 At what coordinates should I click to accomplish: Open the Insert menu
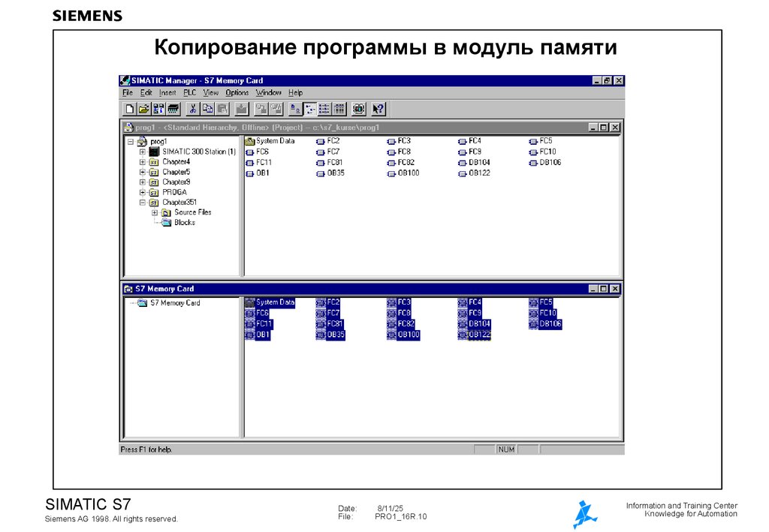coord(167,92)
